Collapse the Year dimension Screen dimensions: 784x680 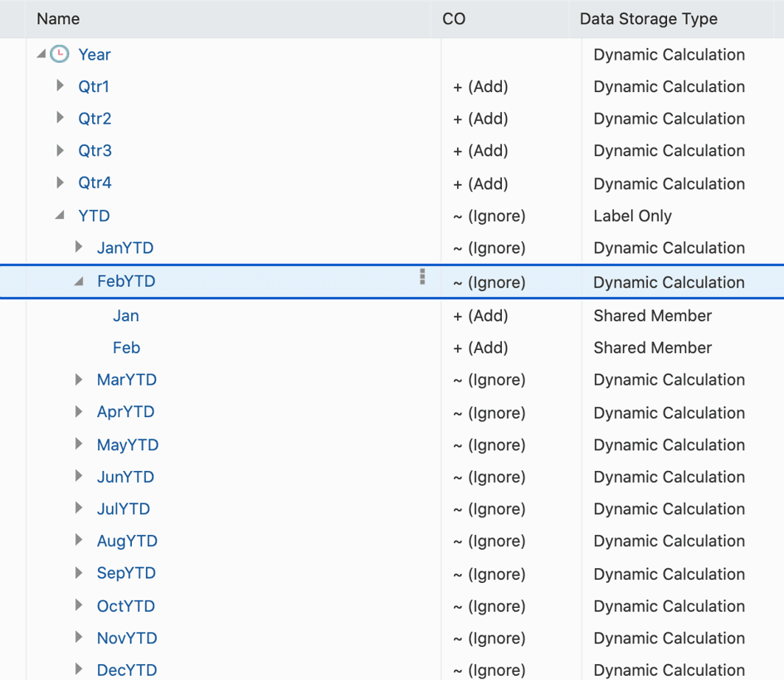[x=40, y=53]
